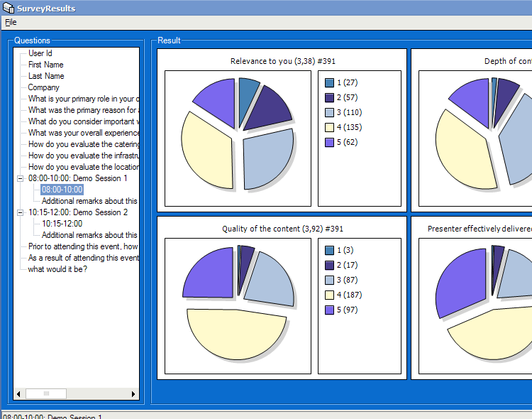Click the 'Depth of con' chart title
This screenshot has height=419, width=532.
click(508, 61)
